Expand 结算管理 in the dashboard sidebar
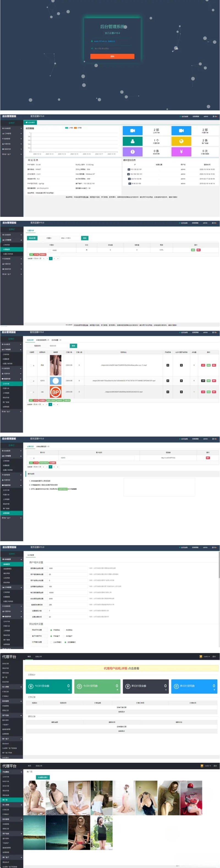The width and height of the screenshot is (220, 868). click(x=12, y=138)
